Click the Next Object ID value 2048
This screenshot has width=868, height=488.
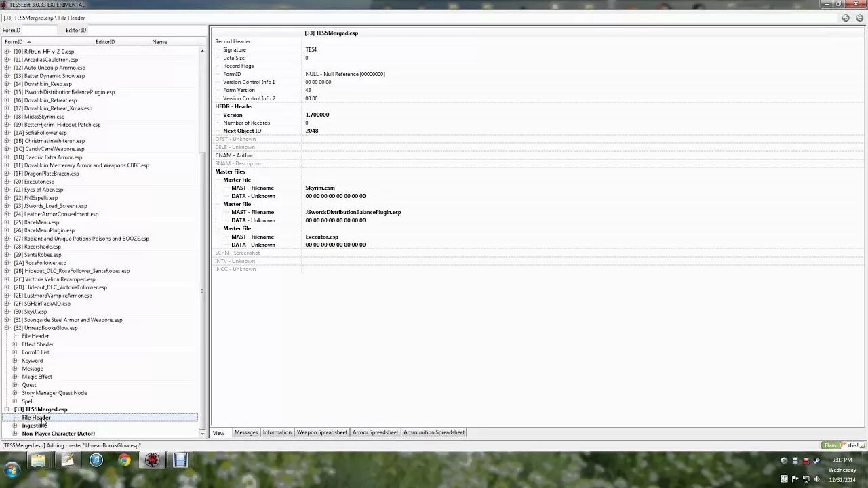[312, 131]
